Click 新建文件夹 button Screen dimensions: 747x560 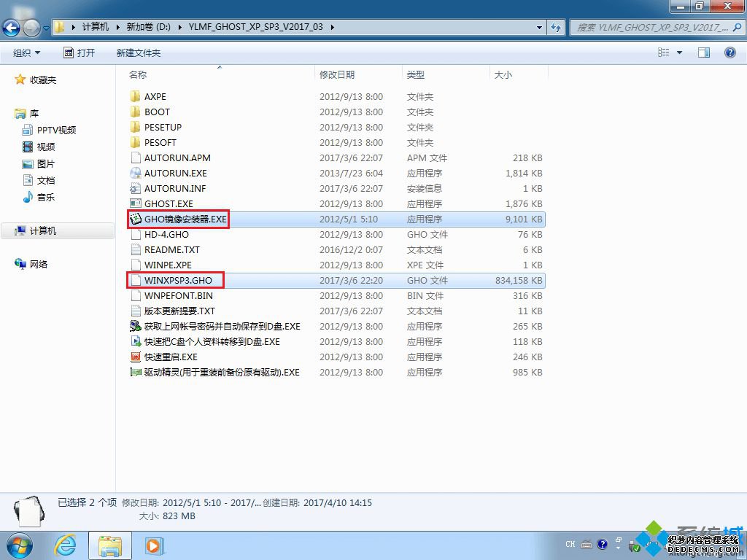[x=138, y=52]
